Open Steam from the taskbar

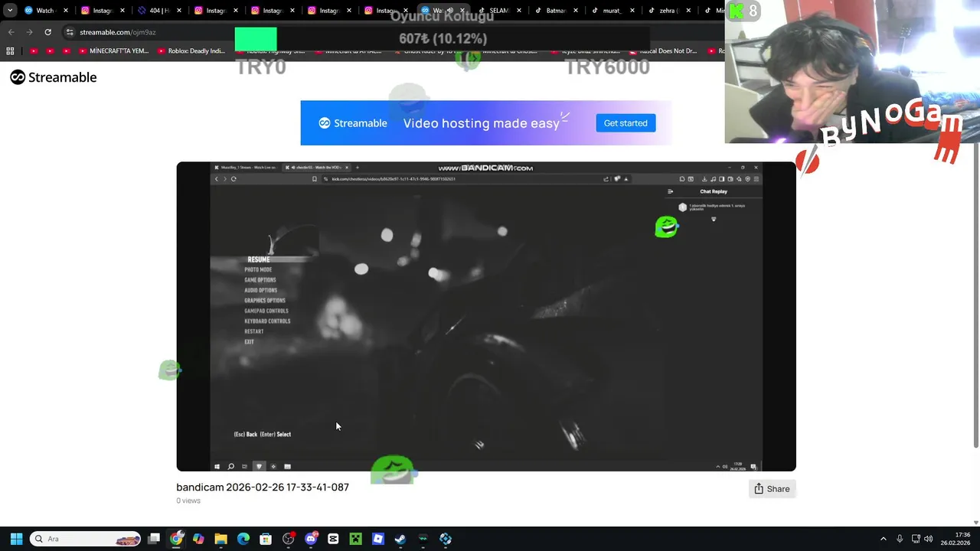400,539
